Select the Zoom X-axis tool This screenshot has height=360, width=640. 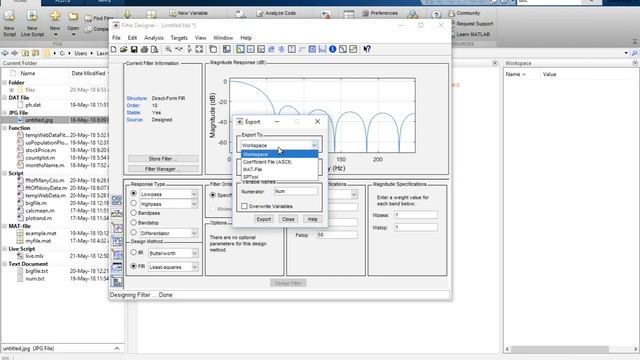click(179, 49)
